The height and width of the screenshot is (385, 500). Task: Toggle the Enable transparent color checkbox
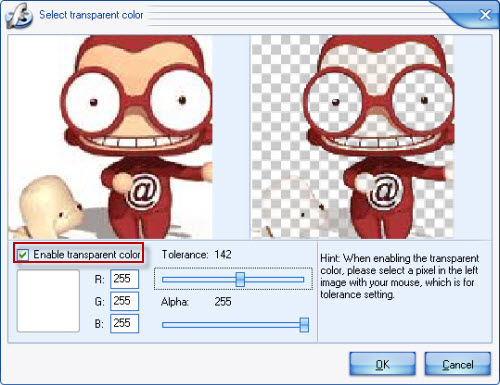tap(23, 255)
